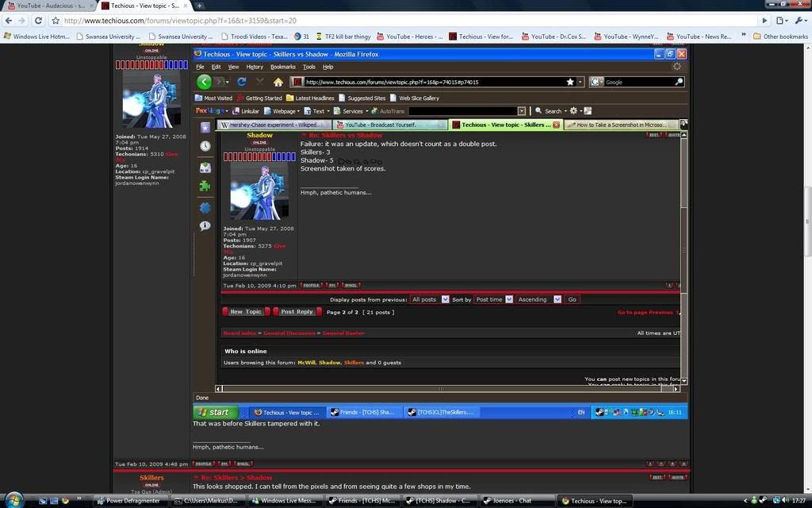Open Chrome's page menu

782,21
